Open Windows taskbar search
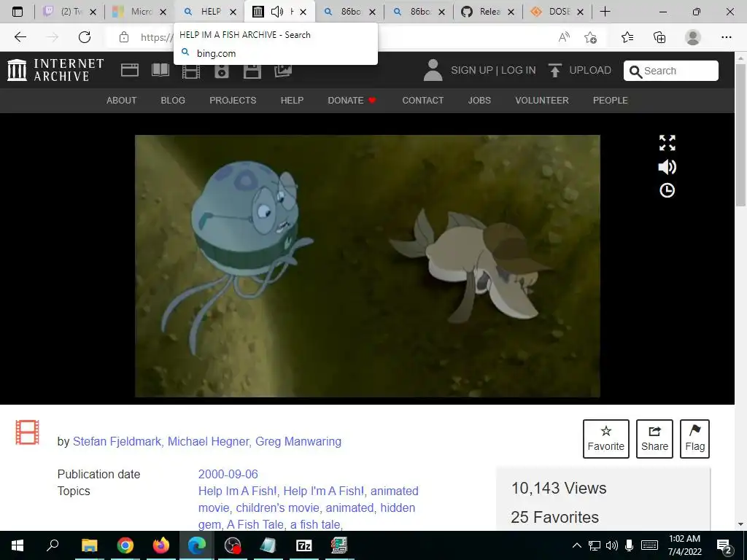The image size is (747, 560). click(x=53, y=545)
